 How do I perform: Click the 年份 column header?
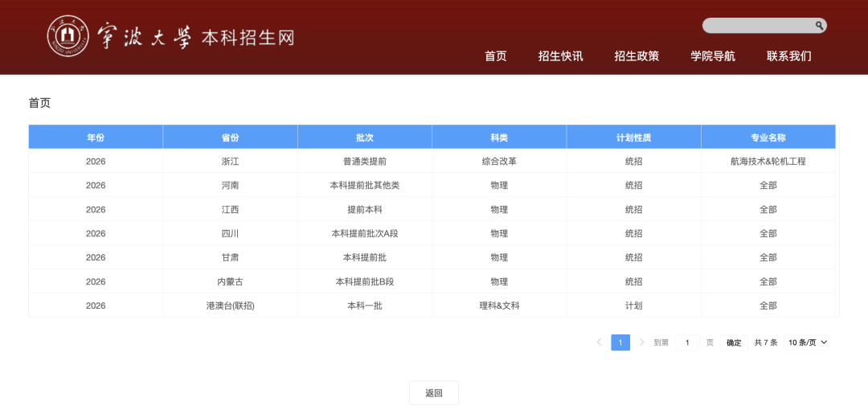[x=96, y=137]
